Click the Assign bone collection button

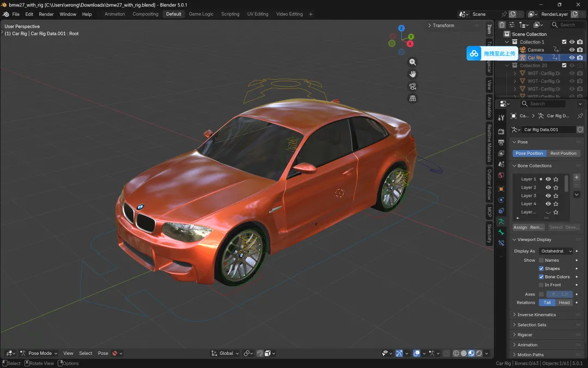520,227
